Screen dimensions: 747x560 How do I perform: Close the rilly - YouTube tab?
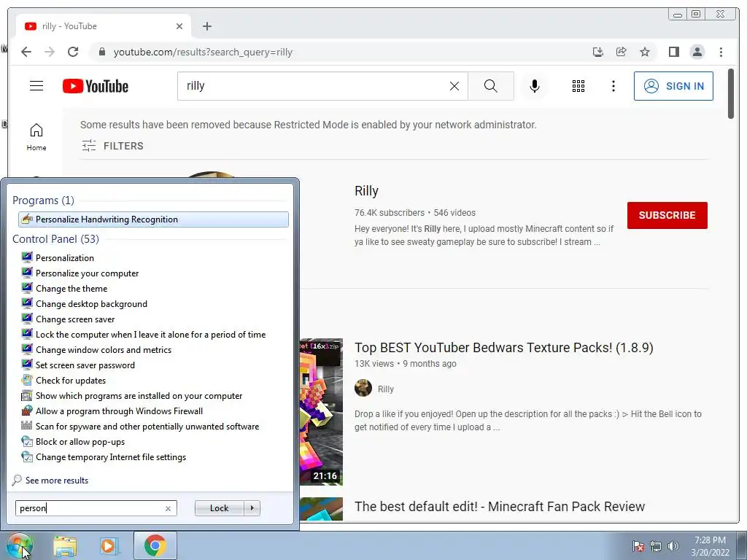tap(179, 26)
